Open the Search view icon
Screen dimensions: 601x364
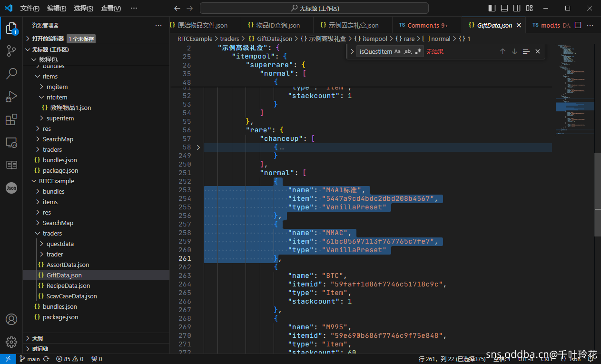click(11, 74)
